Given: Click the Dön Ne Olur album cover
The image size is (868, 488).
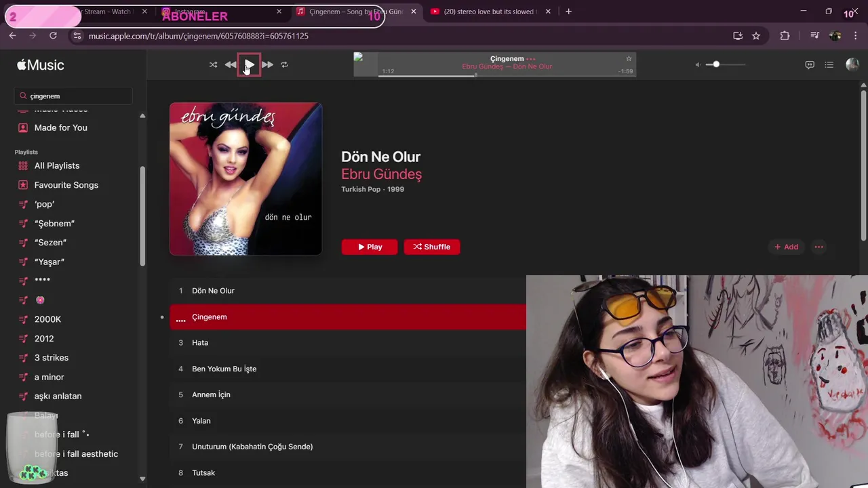Looking at the screenshot, I should coord(245,179).
